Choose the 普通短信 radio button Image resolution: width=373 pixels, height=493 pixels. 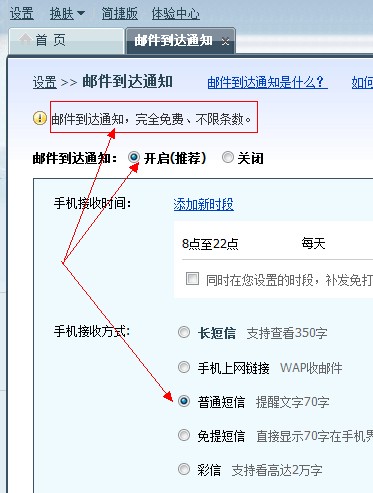click(184, 401)
